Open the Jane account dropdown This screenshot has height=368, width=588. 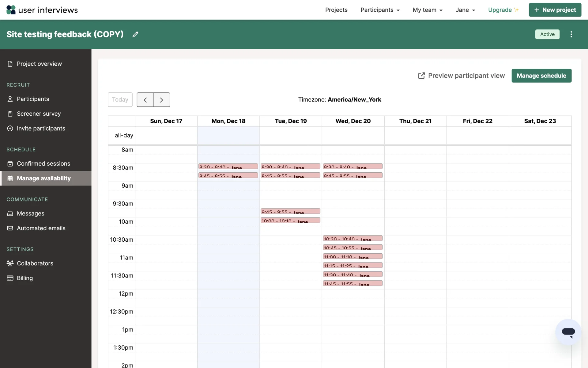click(465, 10)
